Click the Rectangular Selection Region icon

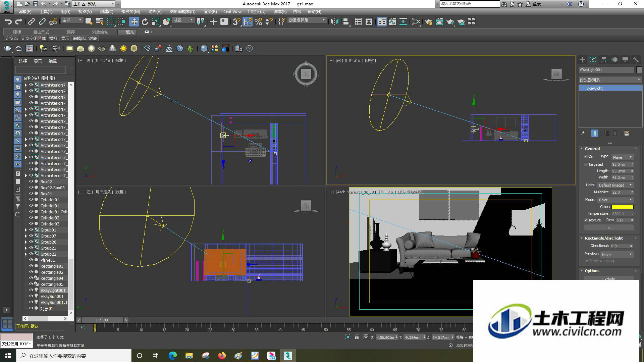110,22
